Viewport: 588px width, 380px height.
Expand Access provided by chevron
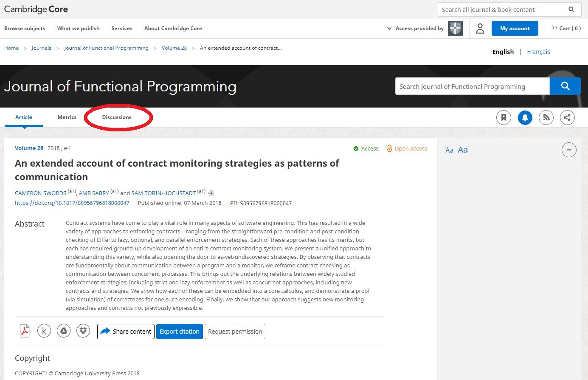point(389,28)
